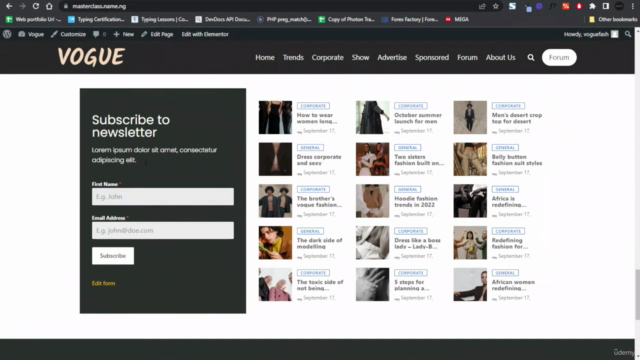This screenshot has width=640, height=360.
Task: Open Sponsored navigation item
Action: (432, 58)
